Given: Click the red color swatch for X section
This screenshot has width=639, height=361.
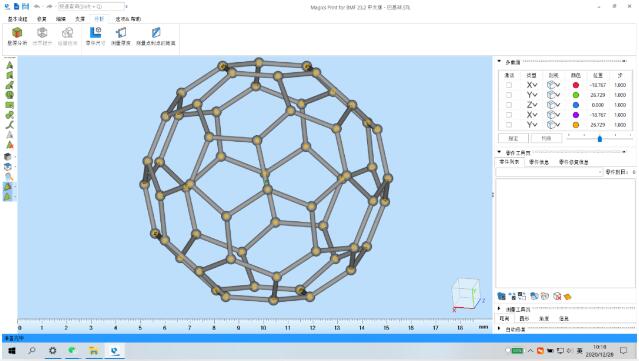Looking at the screenshot, I should pos(575,85).
